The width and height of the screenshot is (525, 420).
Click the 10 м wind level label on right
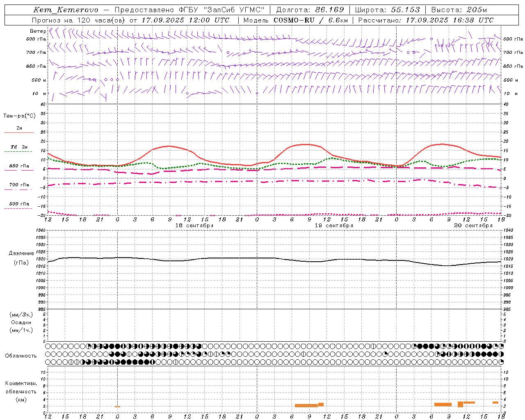511,94
